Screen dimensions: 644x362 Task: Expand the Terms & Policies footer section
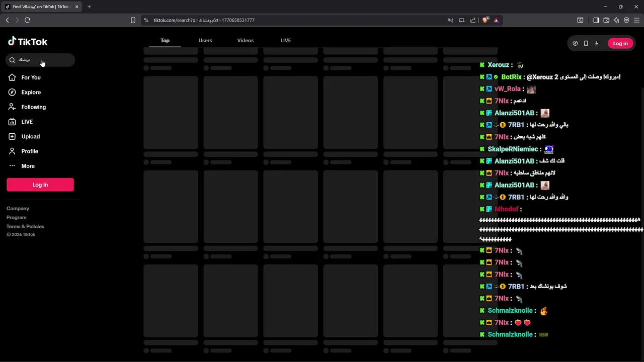click(x=25, y=226)
